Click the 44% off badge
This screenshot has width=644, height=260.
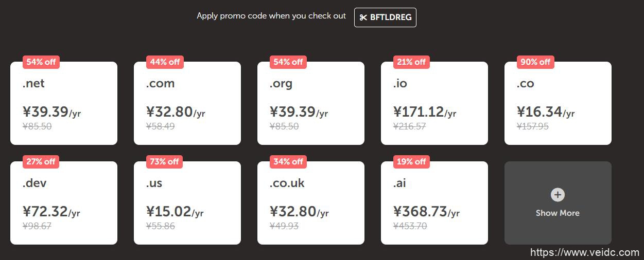[x=165, y=62]
